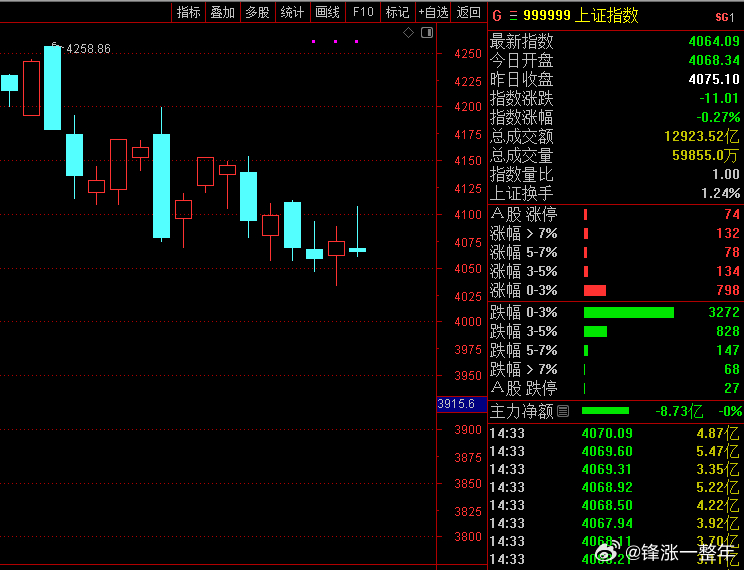Open the 叠加 overlay menu
The height and width of the screenshot is (570, 744).
point(223,12)
